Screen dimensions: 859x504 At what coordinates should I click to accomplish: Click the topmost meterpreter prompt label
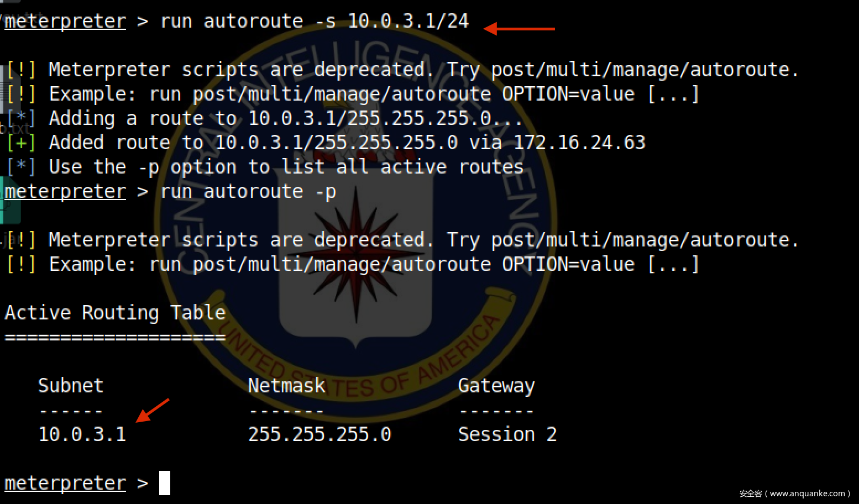click(x=65, y=21)
